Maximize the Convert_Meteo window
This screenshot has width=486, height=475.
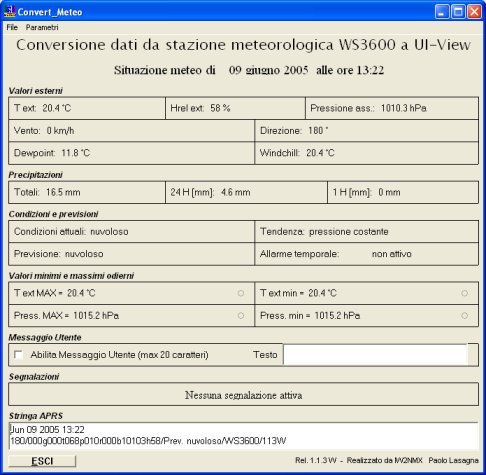pyautogui.click(x=458, y=12)
